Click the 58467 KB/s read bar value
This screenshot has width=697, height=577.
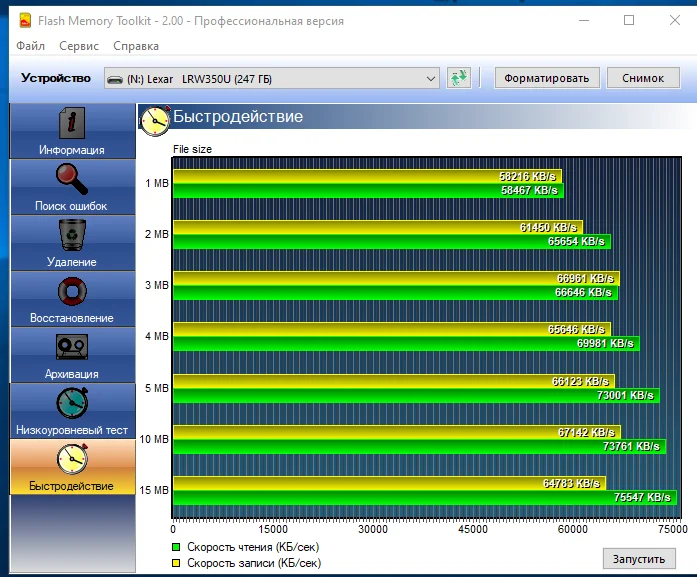529,190
